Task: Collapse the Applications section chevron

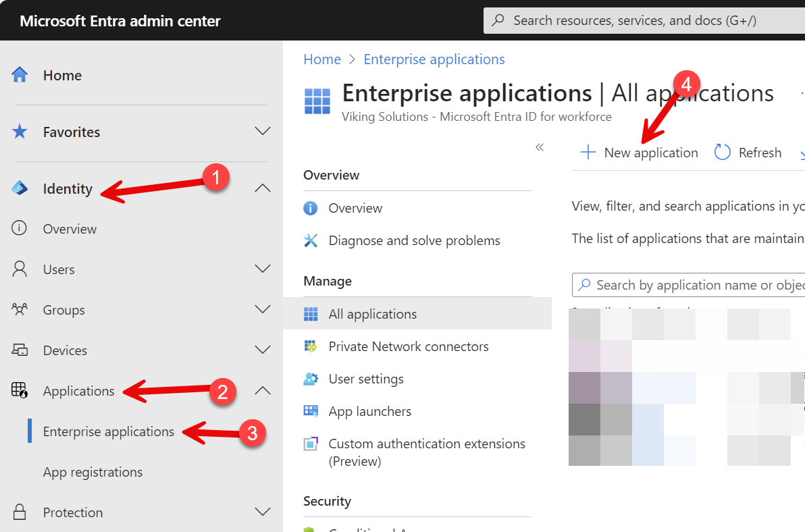Action: pos(263,390)
